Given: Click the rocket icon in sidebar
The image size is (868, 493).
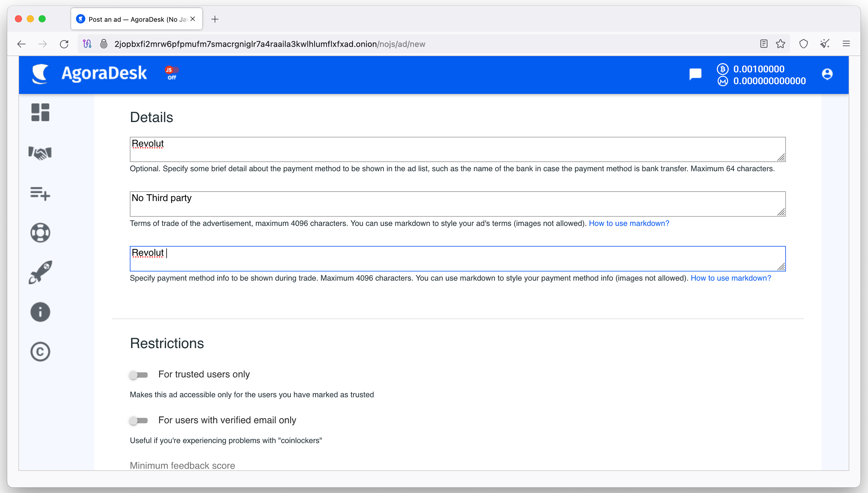Looking at the screenshot, I should click(40, 272).
